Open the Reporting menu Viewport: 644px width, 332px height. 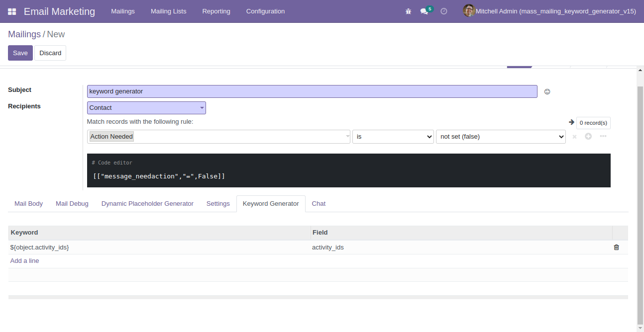[x=216, y=11]
